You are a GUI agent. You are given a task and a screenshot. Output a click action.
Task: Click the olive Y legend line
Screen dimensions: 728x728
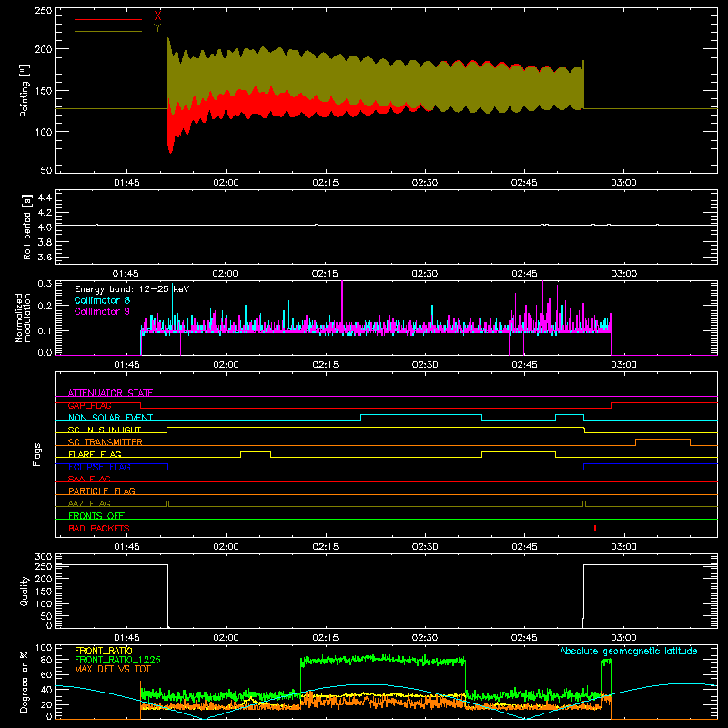[108, 31]
